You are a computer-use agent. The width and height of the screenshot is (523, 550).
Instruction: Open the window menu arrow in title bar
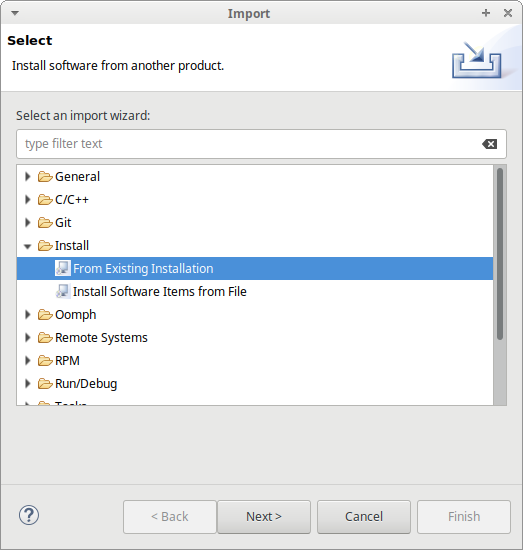15,13
